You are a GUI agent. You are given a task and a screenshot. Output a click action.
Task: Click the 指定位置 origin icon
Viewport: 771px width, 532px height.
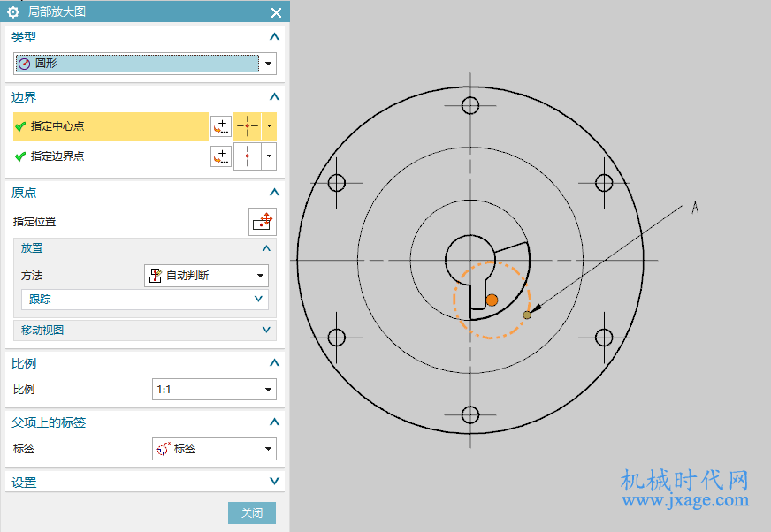263,222
